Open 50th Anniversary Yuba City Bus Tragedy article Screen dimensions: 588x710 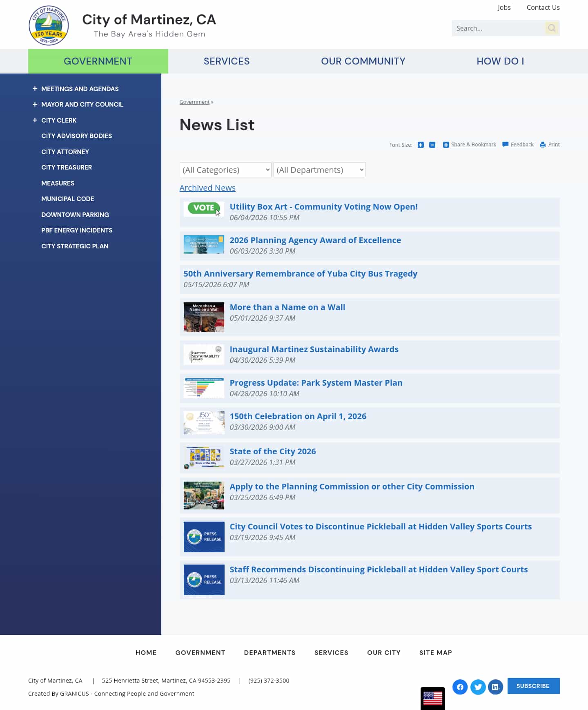tap(300, 274)
